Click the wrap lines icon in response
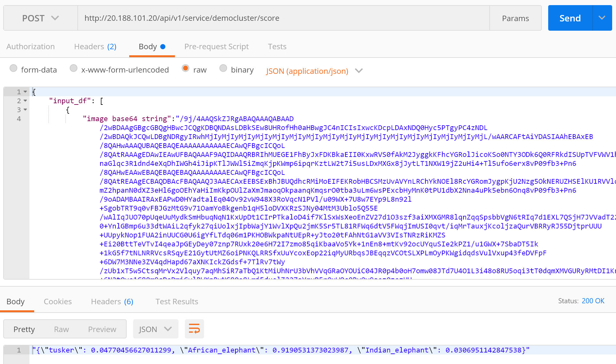Screen dimensions: 616x364 tap(194, 329)
